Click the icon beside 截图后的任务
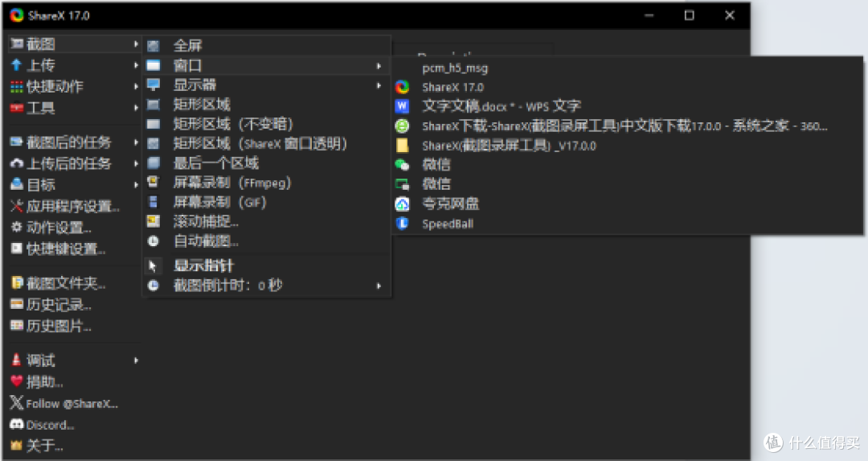The height and width of the screenshot is (461, 868). 17,142
